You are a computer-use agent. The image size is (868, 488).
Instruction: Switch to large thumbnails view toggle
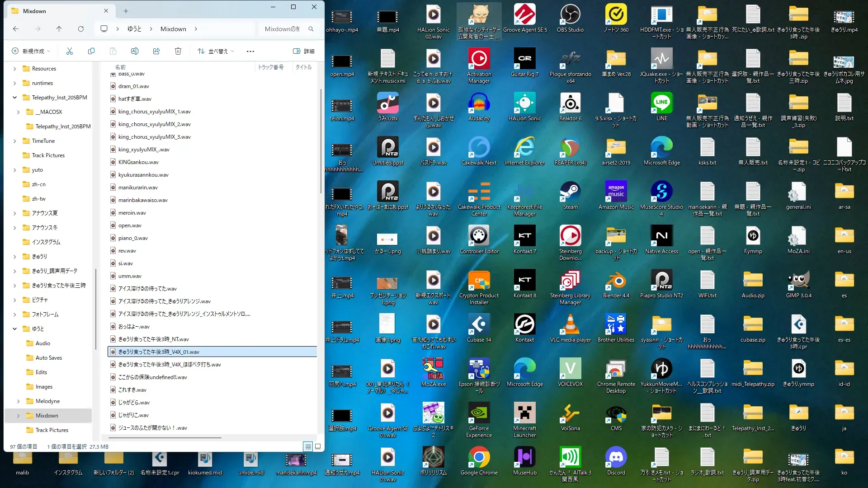point(318,446)
